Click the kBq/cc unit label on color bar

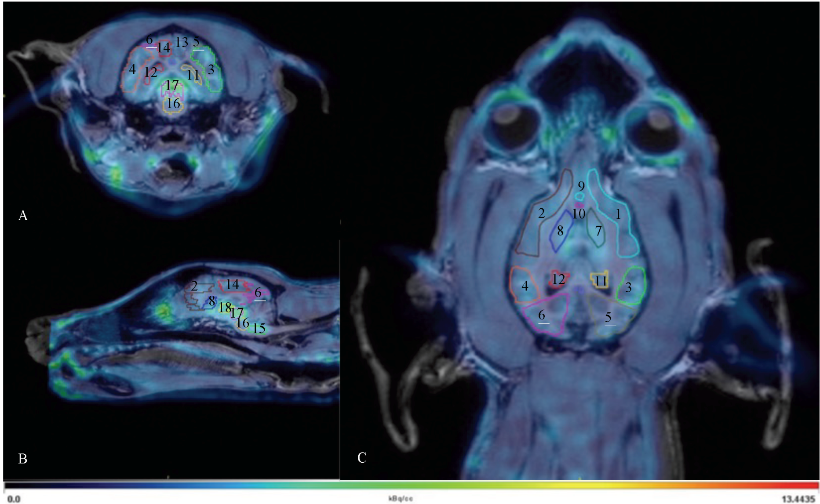(400, 499)
